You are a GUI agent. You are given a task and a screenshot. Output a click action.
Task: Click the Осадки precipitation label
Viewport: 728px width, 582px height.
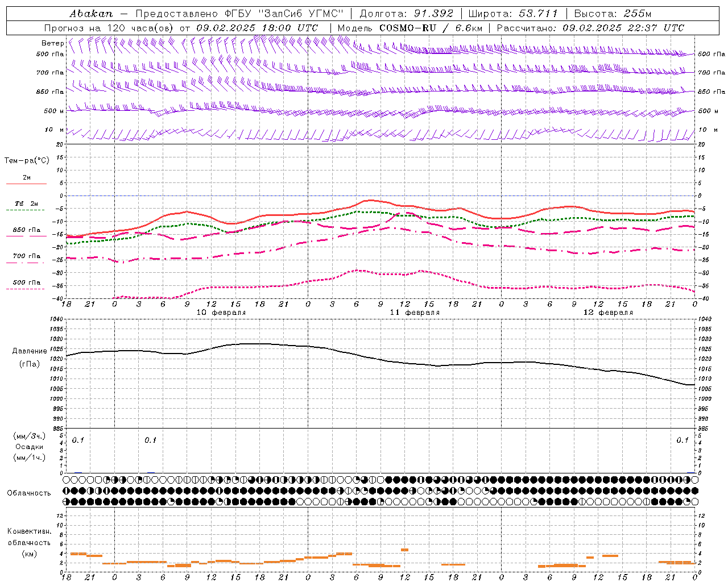(29, 447)
